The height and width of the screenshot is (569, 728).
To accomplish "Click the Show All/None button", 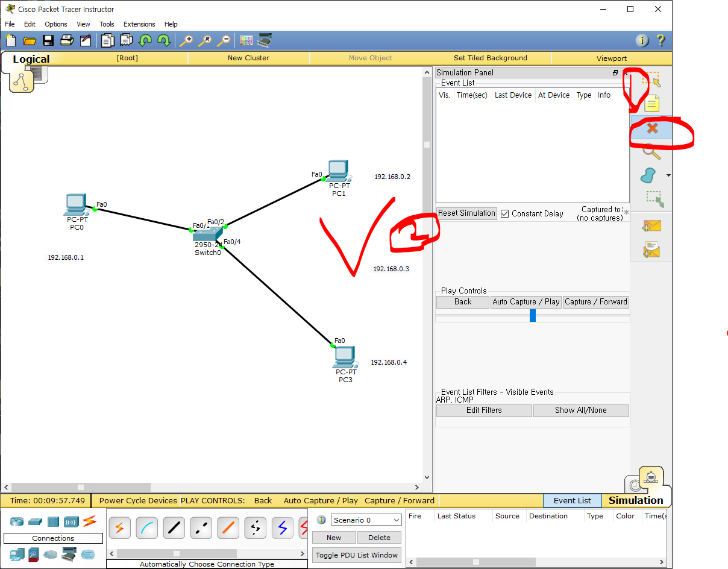I will click(x=581, y=410).
